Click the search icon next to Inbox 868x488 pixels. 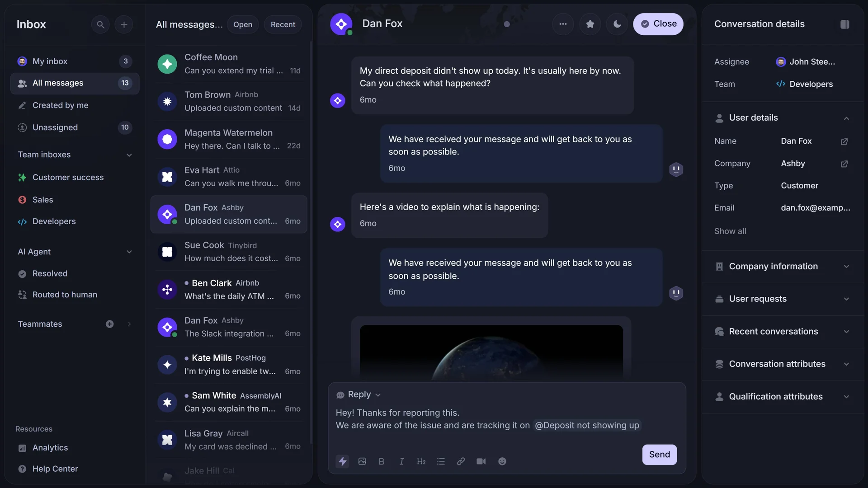pyautogui.click(x=100, y=24)
